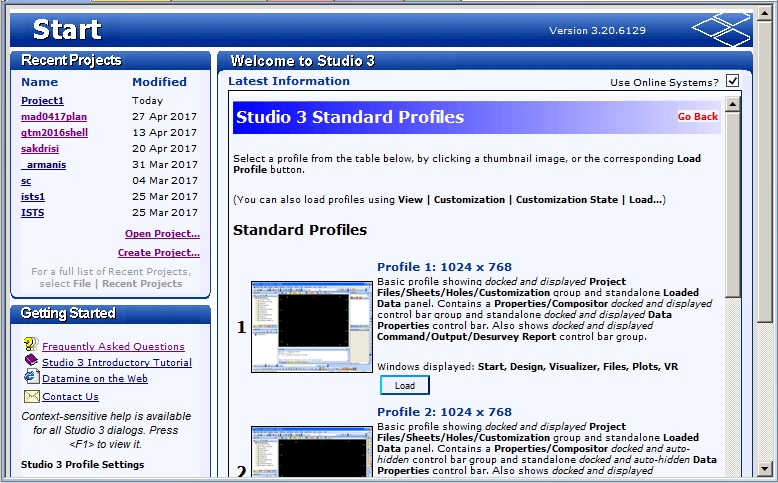Click the inner Latest Information scrollbar thumb

pos(733,205)
